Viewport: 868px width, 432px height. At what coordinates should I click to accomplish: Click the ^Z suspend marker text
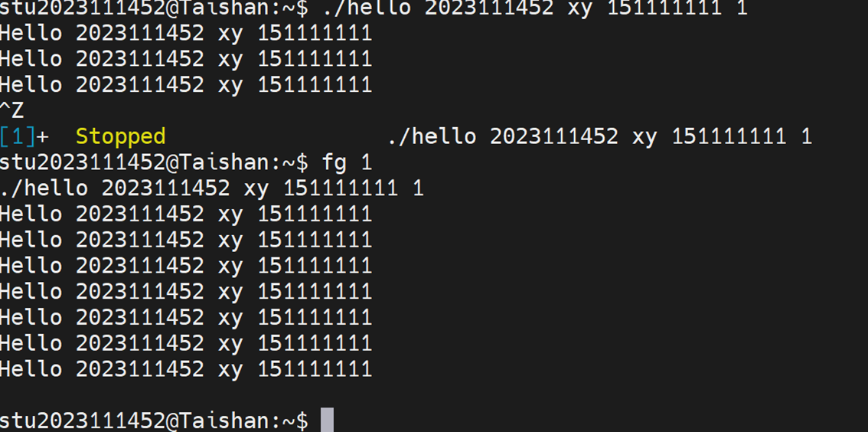12,110
